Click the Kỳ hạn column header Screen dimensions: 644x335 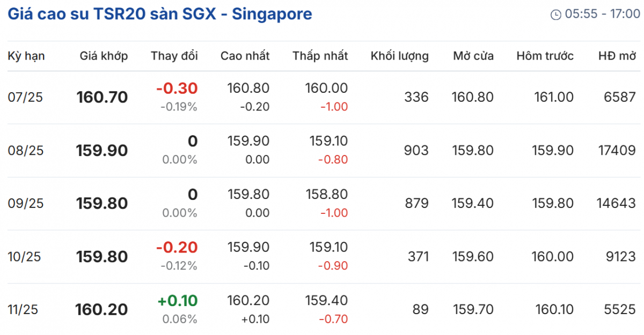[x=26, y=56]
